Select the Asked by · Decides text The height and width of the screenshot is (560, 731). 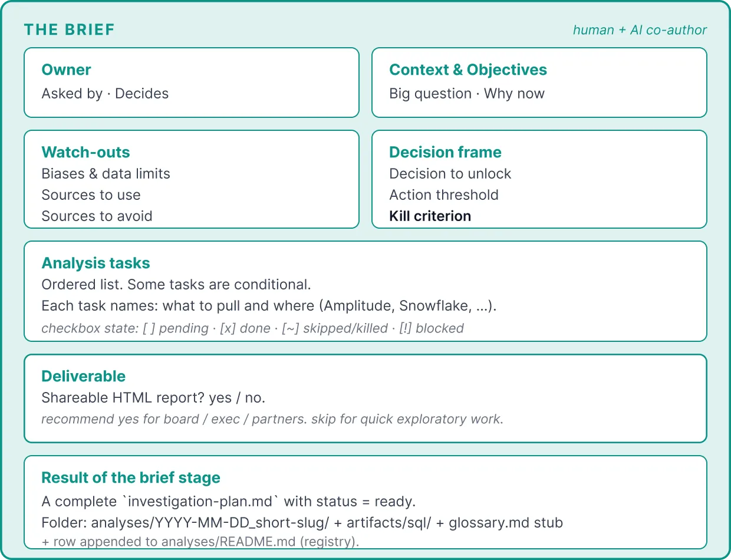tap(105, 94)
